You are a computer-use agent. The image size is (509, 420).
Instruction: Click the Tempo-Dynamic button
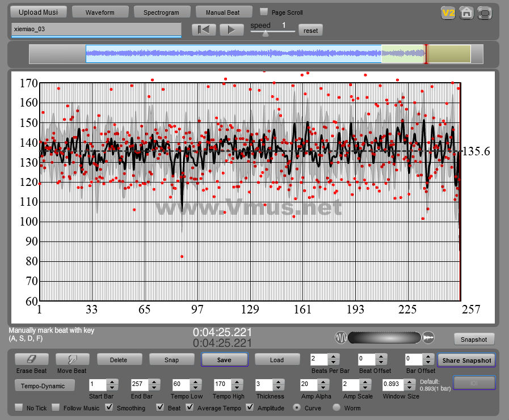(x=45, y=385)
